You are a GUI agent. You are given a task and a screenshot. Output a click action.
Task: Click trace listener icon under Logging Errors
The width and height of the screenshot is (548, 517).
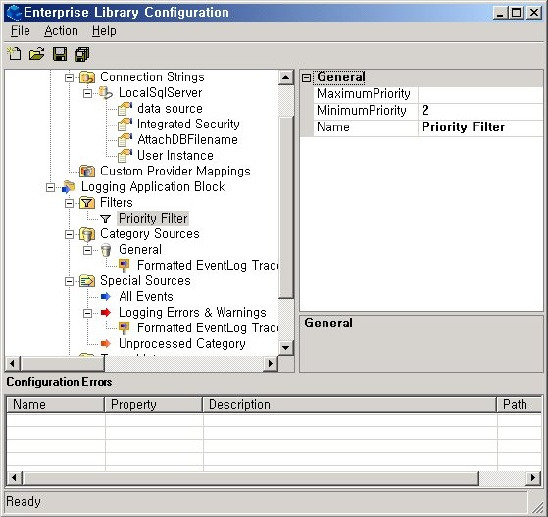124,328
